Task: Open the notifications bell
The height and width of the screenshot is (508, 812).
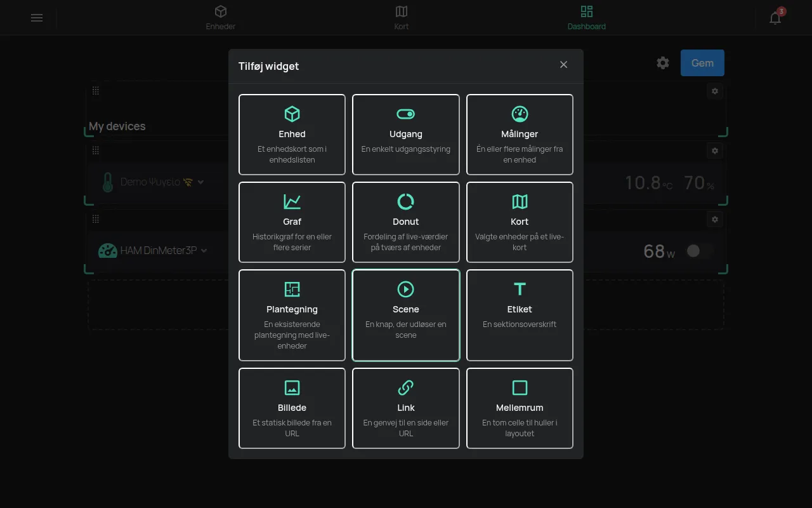Action: (x=775, y=18)
